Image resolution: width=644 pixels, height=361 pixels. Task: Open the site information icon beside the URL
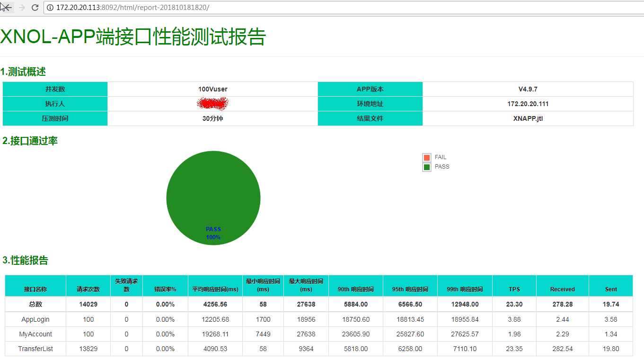pyautogui.click(x=50, y=8)
